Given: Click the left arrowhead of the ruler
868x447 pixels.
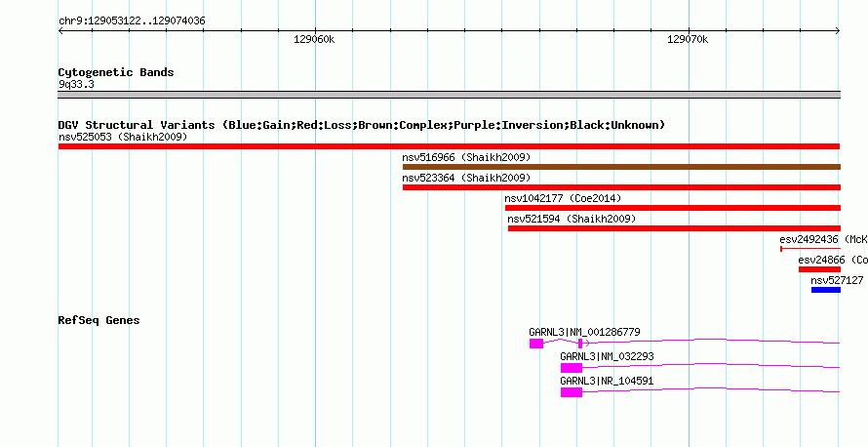Looking at the screenshot, I should tap(60, 31).
